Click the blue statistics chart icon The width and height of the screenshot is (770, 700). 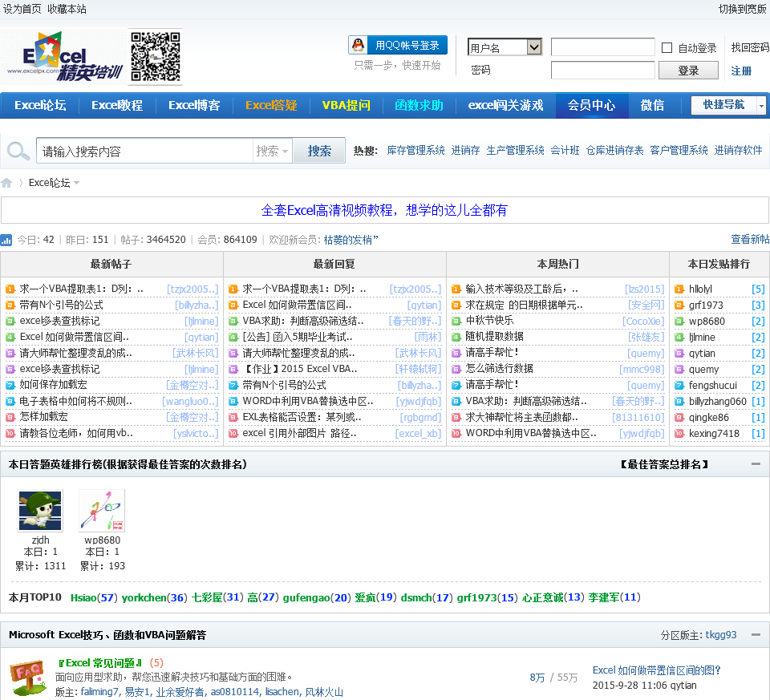[x=6, y=240]
